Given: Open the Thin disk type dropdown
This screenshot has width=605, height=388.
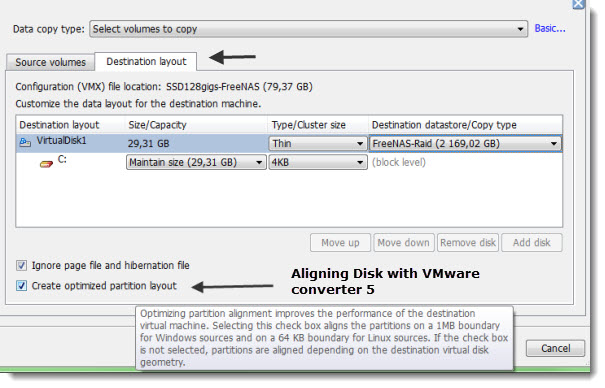Looking at the screenshot, I should 318,143.
